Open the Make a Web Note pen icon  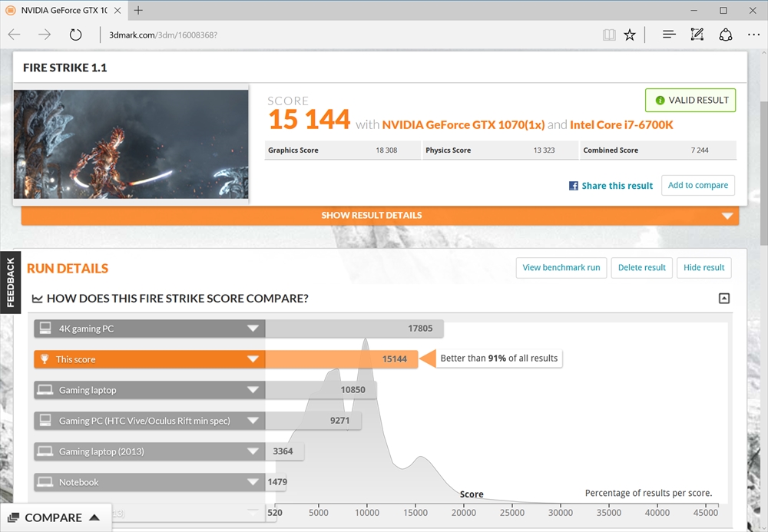coord(697,35)
